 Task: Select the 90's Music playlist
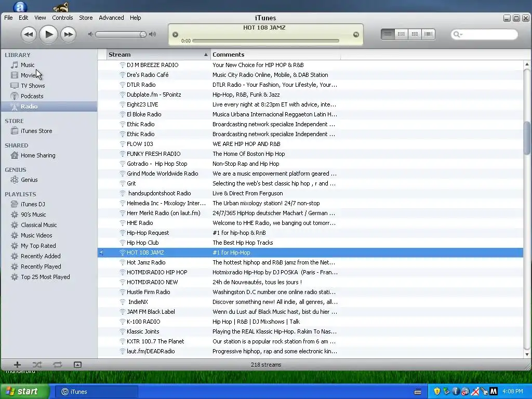[49, 215]
